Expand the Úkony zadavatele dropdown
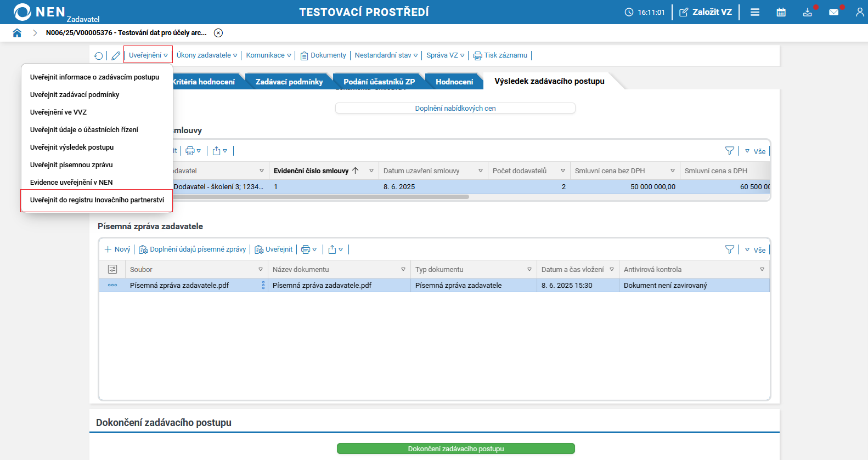868x460 pixels. (207, 55)
